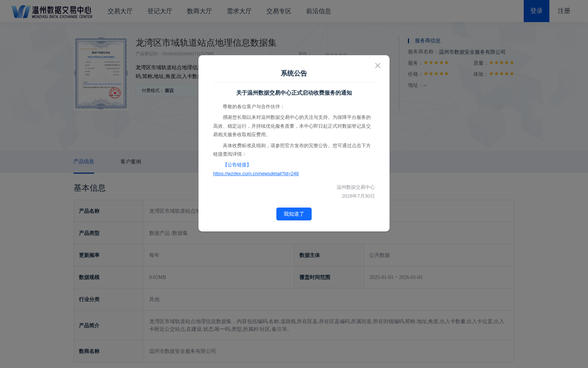Open the 交易专区 menu
The width and height of the screenshot is (588, 368).
pos(279,11)
